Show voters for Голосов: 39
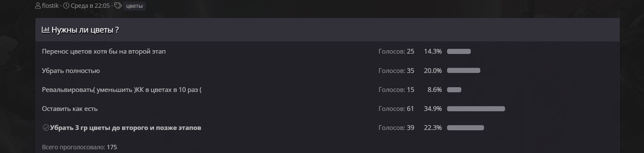Image resolution: width=644 pixels, height=153 pixels. click(396, 128)
